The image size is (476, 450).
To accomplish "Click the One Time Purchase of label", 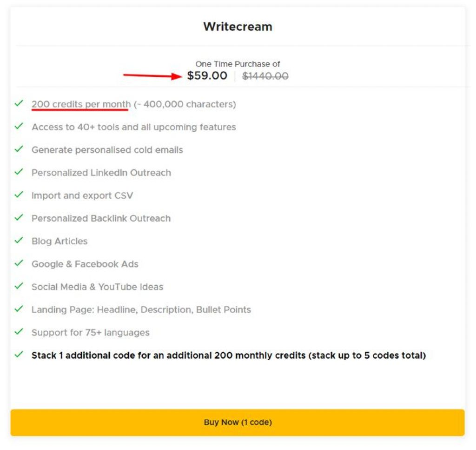I will [x=238, y=64].
